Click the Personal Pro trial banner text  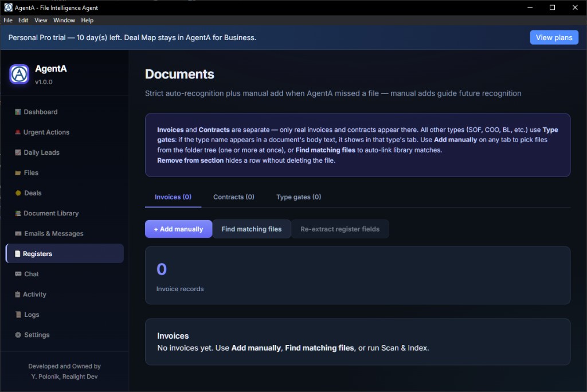click(132, 37)
